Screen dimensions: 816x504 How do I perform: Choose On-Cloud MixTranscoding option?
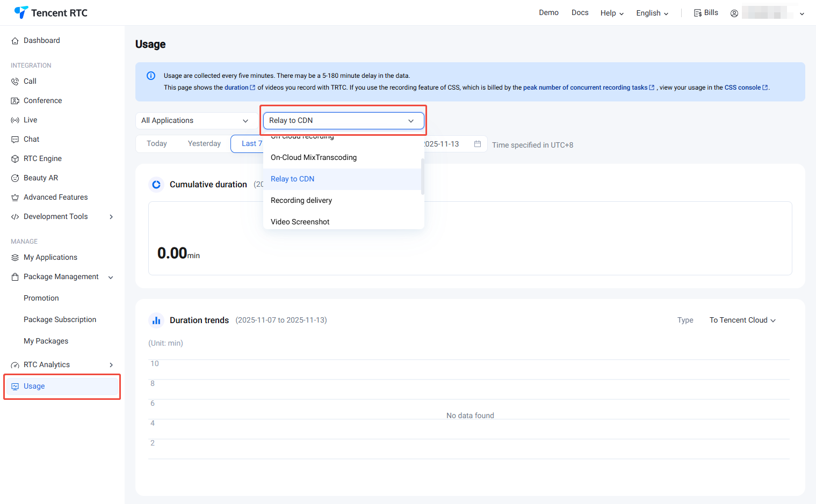coord(314,157)
